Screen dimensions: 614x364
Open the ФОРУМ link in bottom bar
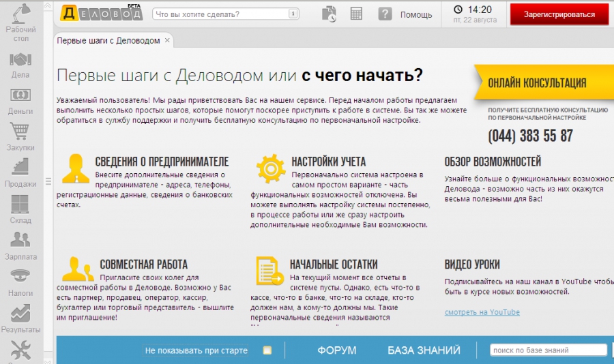coord(337,350)
